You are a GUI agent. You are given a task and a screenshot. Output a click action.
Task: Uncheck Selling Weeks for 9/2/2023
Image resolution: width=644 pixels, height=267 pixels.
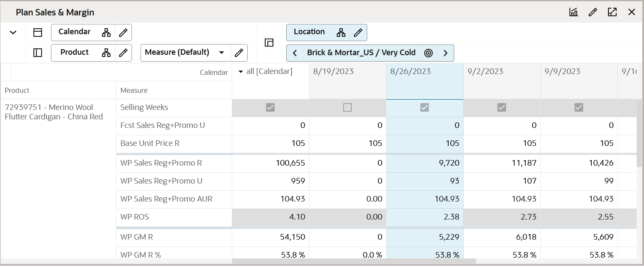(502, 107)
